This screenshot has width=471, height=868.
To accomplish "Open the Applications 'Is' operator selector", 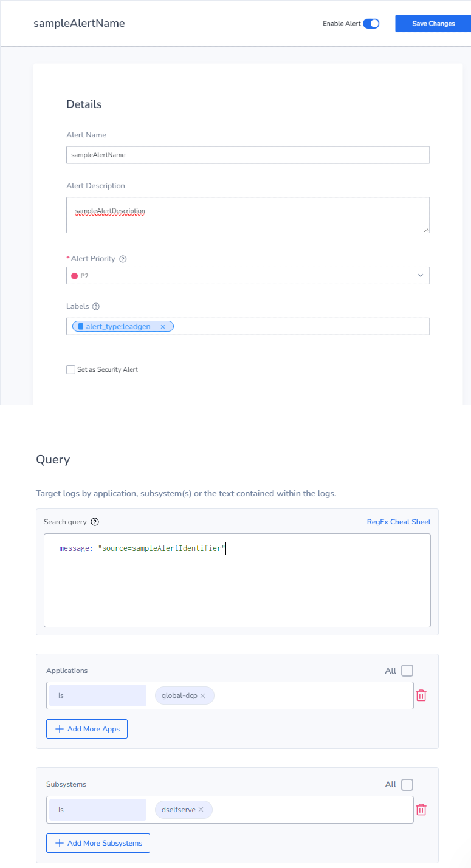I will [97, 695].
